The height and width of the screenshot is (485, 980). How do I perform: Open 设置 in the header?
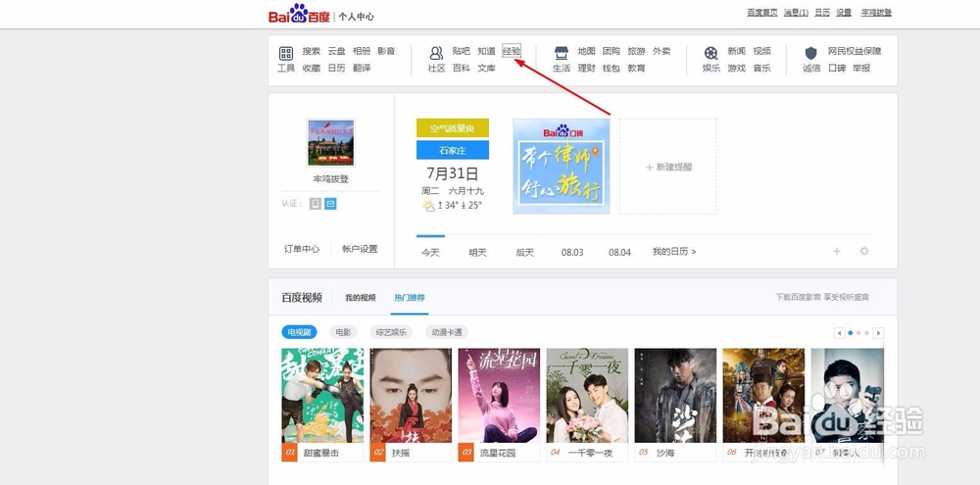(x=844, y=13)
